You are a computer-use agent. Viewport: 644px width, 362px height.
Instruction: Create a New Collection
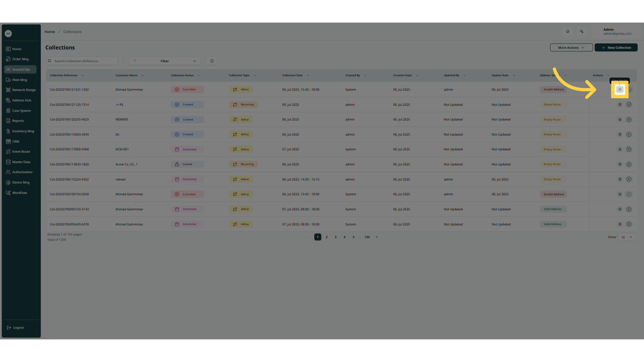coord(616,48)
